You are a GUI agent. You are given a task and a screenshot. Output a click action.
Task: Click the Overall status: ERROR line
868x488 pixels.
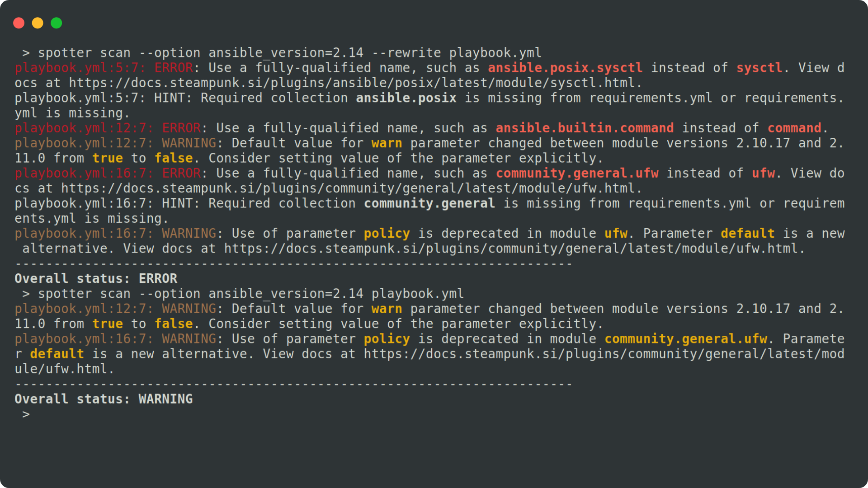pyautogui.click(x=96, y=279)
